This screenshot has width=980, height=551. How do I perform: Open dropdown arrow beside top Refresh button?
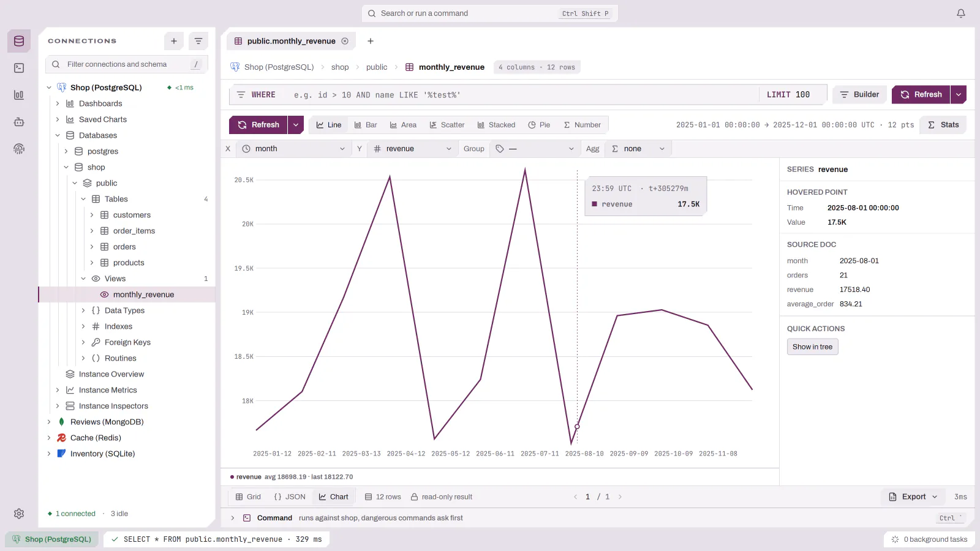point(959,95)
